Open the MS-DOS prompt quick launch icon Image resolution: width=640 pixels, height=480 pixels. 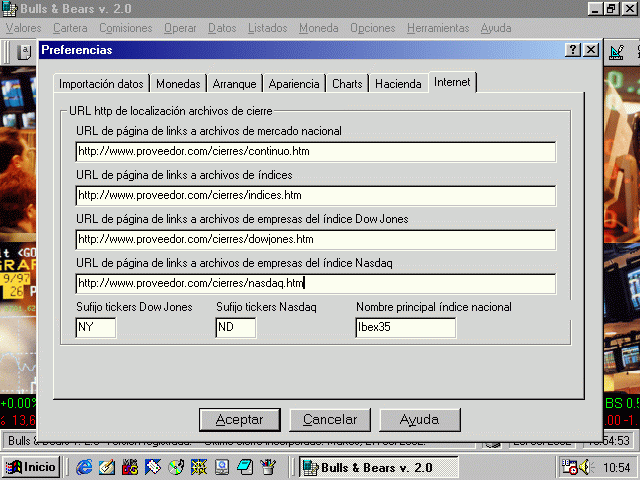[x=130, y=467]
